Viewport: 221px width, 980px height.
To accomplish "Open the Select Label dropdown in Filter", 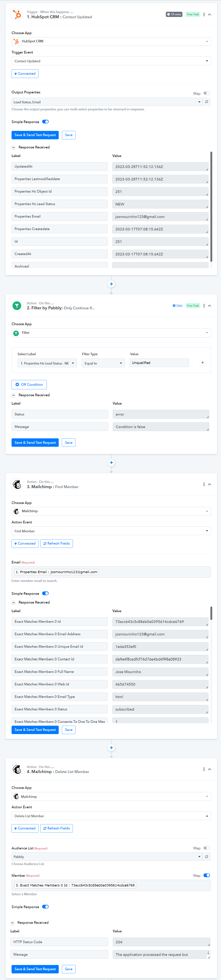I will point(47,363).
